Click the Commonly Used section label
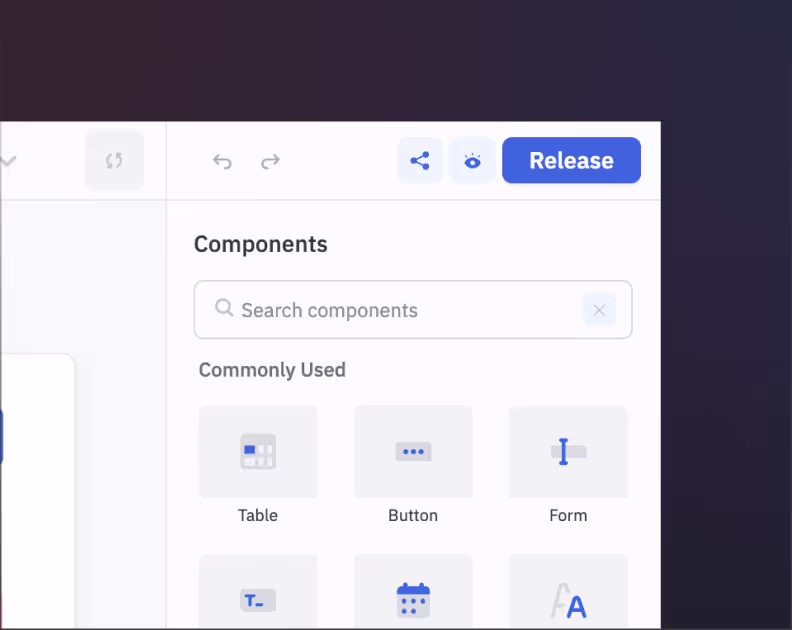Viewport: 792px width, 630px height. pos(272,370)
